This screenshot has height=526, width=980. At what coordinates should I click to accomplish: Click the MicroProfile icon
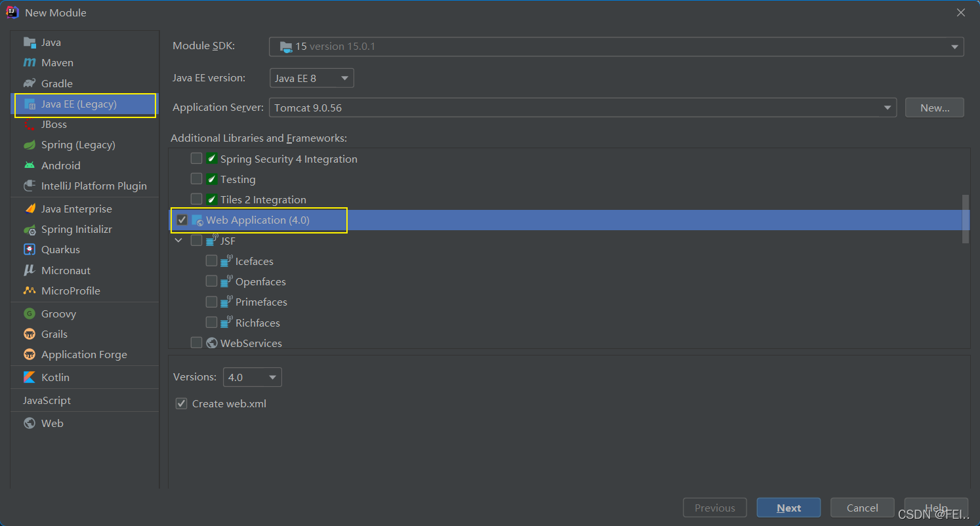pos(30,291)
